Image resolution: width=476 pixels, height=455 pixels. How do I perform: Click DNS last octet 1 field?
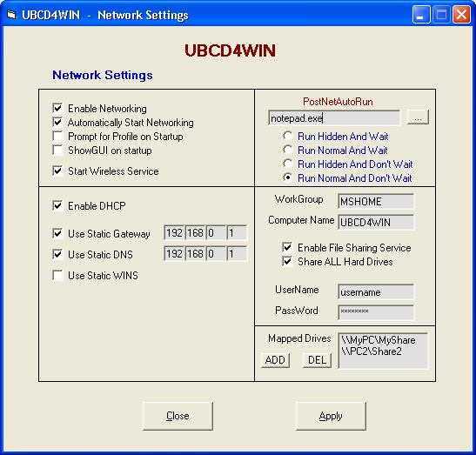point(237,254)
